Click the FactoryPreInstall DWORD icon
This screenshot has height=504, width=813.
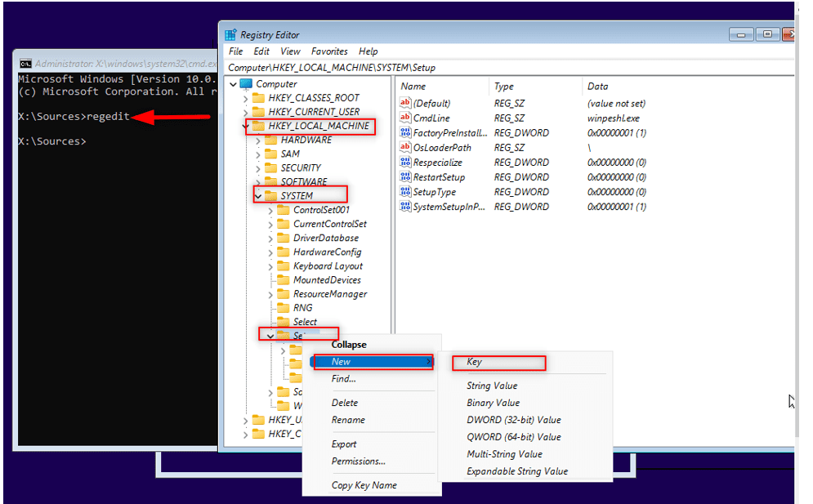(404, 132)
